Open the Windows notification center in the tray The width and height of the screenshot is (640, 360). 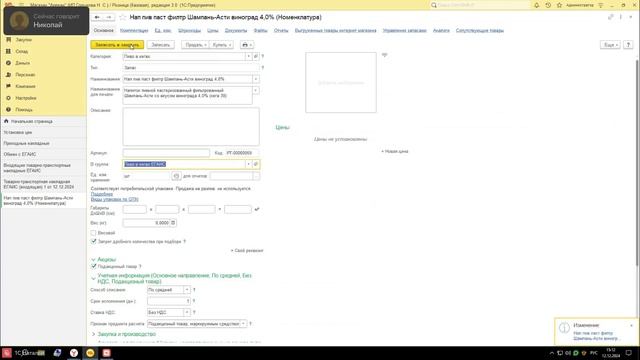coord(629,353)
